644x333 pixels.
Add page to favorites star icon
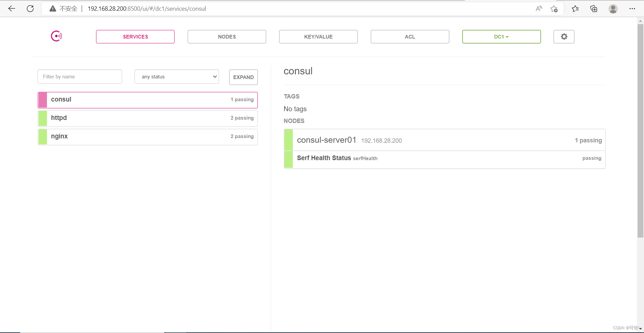coord(554,9)
